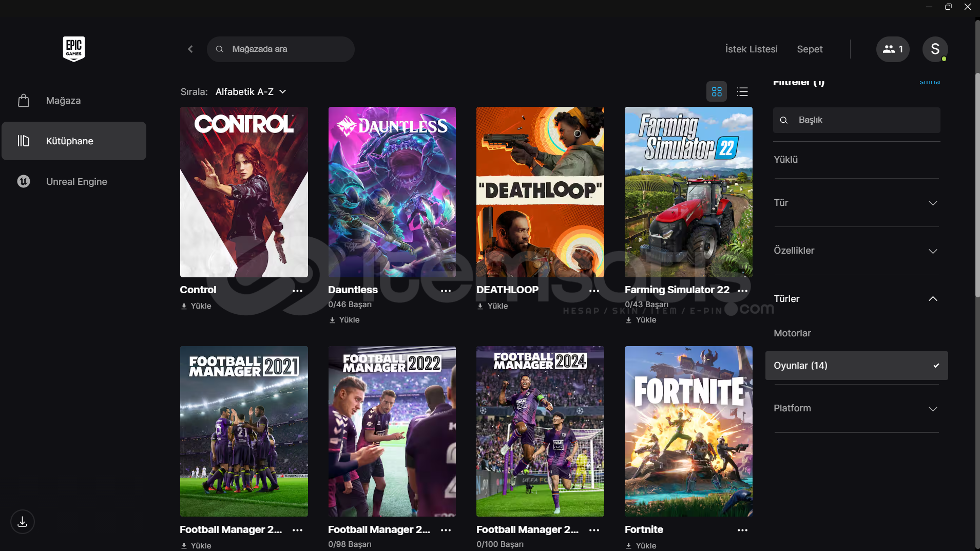Open the Alfabetik A-Z sort dropdown
This screenshot has height=551, width=980.
pos(251,91)
